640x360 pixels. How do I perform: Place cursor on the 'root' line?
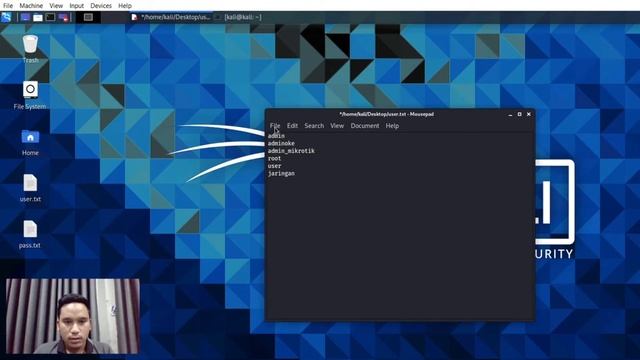274,158
